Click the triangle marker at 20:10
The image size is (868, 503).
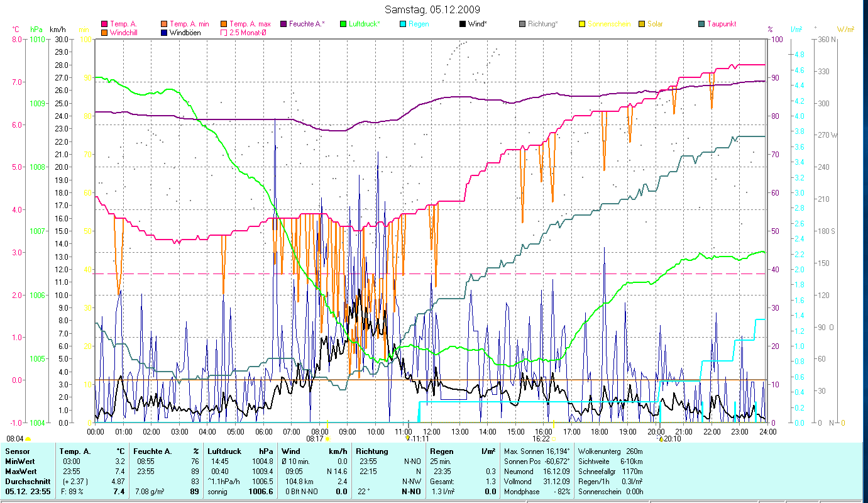tap(661, 439)
